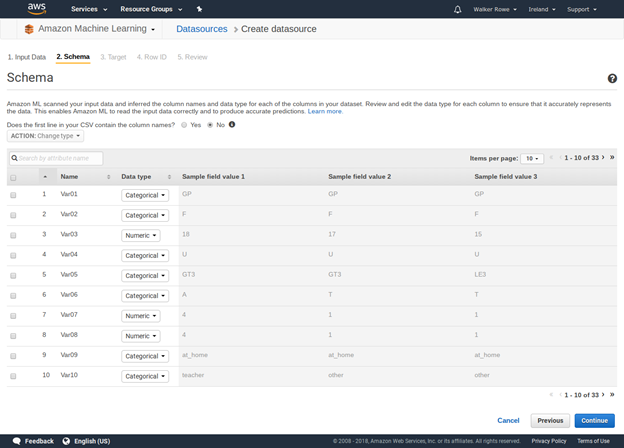Open the Resource Groups menu
Image resolution: width=624 pixels, height=448 pixels.
[151, 9]
